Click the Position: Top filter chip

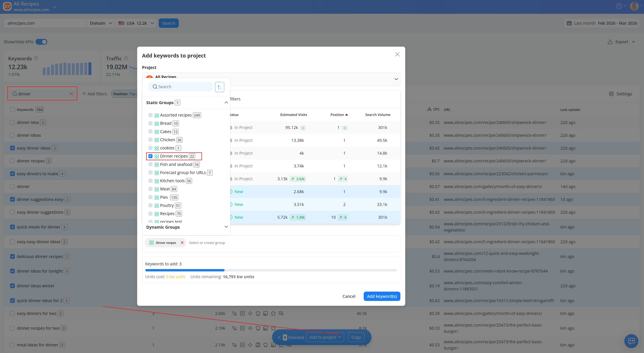(124, 94)
